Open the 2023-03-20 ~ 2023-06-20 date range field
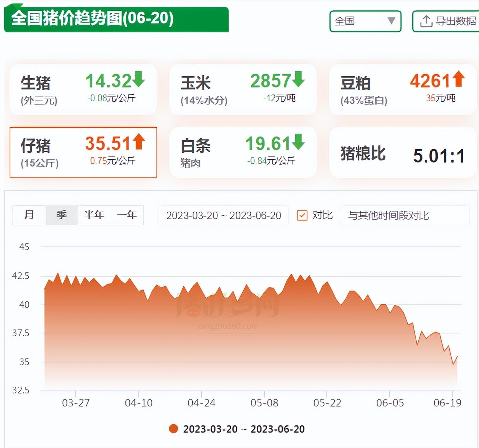479x448 pixels. click(223, 215)
